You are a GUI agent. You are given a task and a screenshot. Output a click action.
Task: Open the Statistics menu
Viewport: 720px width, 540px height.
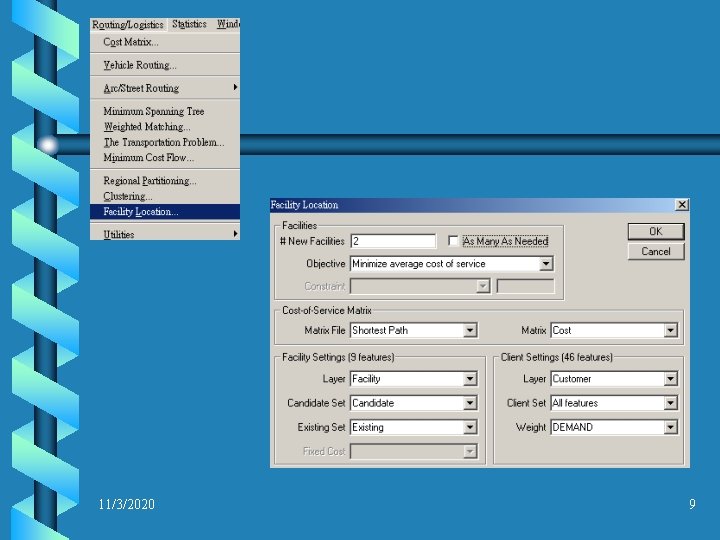[189, 24]
